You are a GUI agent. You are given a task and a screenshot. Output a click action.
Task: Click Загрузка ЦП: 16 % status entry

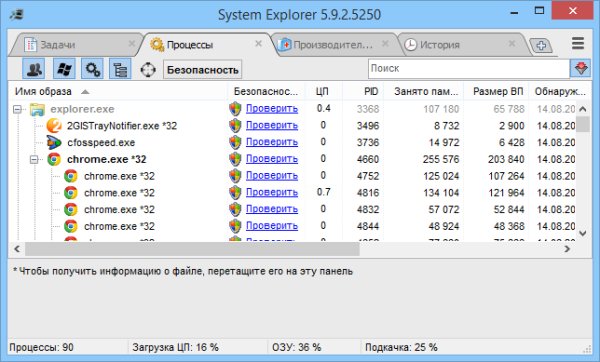point(175,347)
